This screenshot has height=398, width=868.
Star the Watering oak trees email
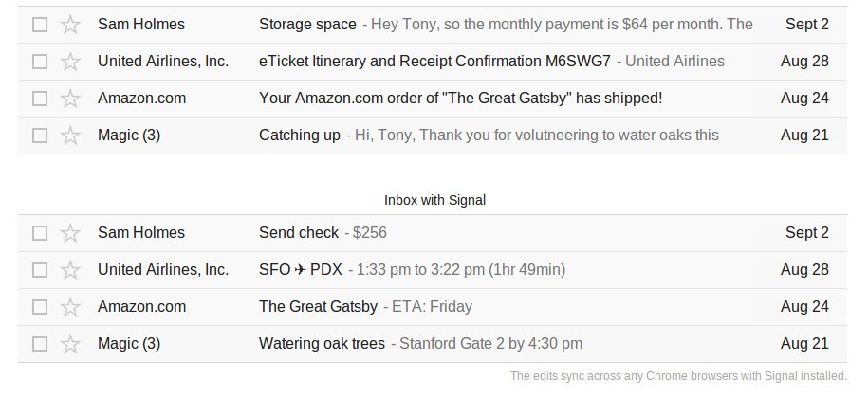coord(70,344)
